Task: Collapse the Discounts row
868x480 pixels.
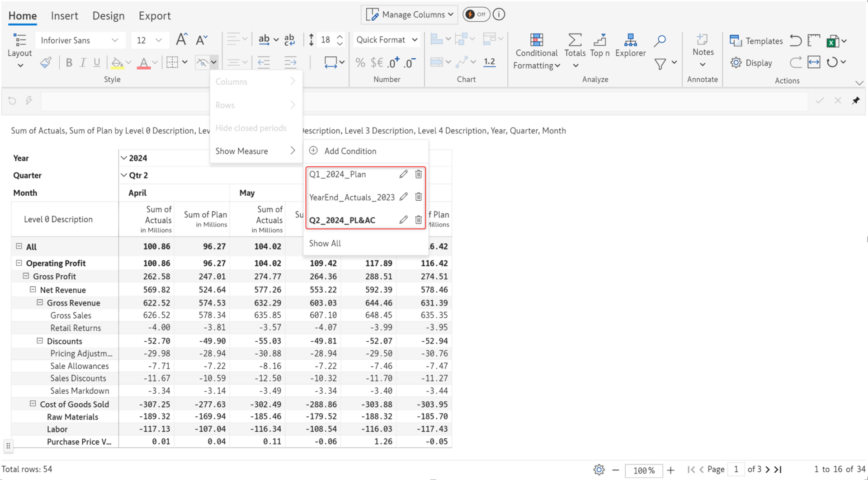Action: [39, 340]
